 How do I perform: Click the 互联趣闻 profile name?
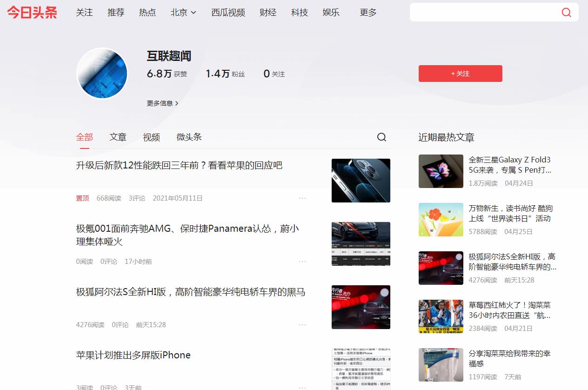[x=169, y=56]
